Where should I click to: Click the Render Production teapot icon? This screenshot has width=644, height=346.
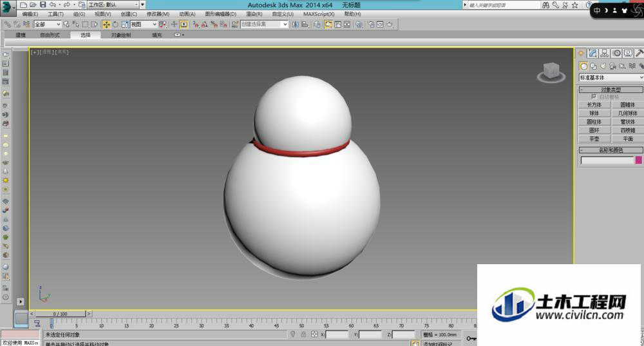tap(390, 24)
